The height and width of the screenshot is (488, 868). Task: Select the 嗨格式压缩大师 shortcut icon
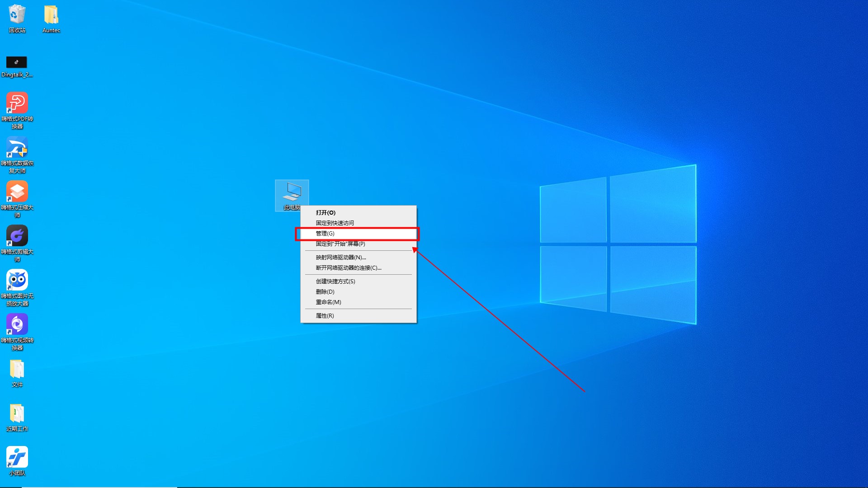(x=17, y=199)
